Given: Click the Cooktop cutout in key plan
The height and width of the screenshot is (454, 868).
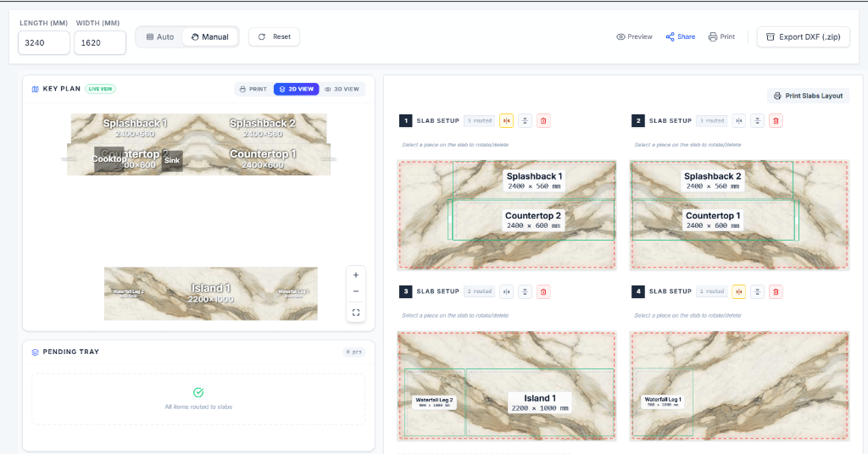Looking at the screenshot, I should 109,159.
